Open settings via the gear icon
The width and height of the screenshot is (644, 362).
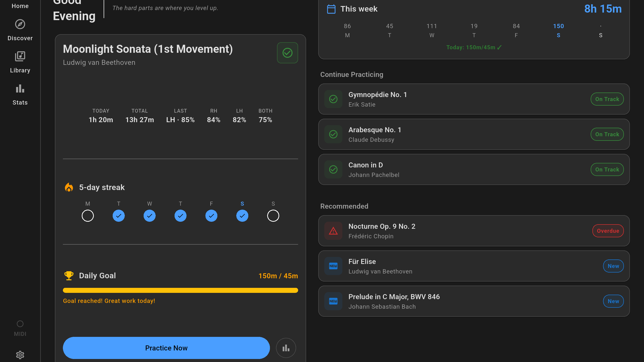coord(20,355)
